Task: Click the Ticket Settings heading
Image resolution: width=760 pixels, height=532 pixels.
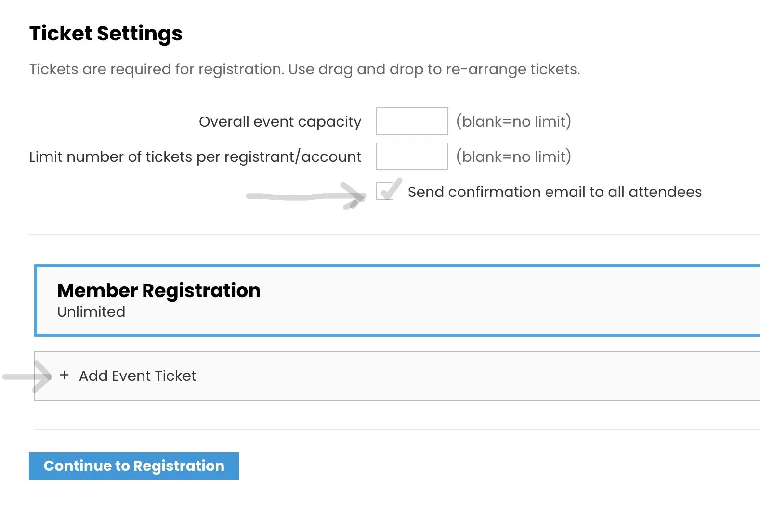Action: tap(106, 34)
